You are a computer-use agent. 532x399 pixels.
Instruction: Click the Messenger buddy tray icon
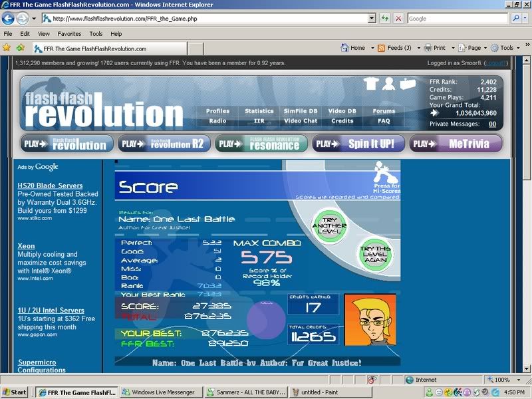pos(429,392)
